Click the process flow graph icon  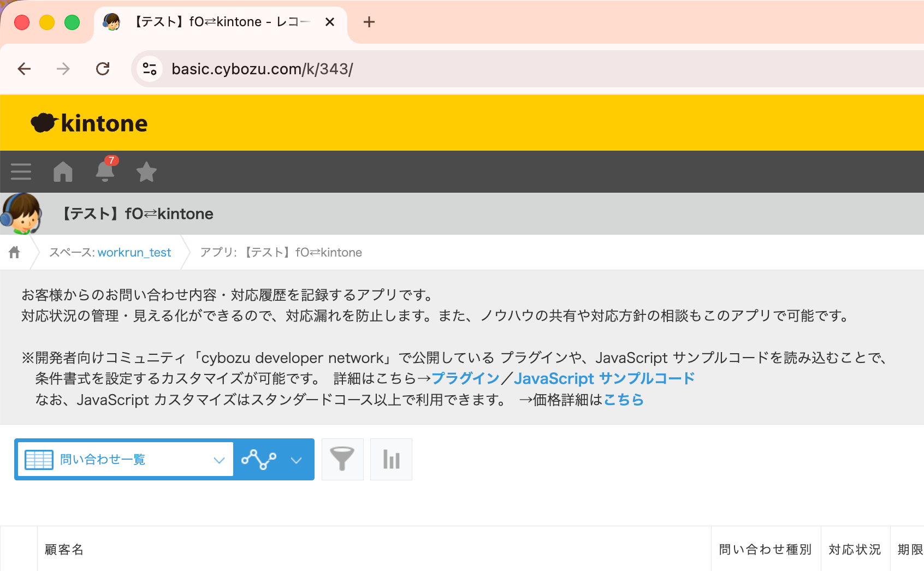click(259, 459)
